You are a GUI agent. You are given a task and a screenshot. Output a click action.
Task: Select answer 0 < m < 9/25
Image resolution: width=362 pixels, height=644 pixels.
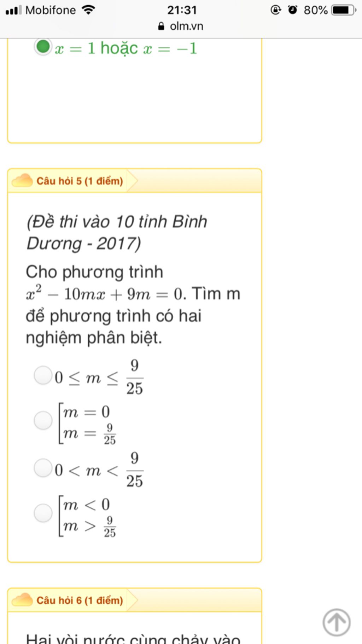click(x=43, y=468)
